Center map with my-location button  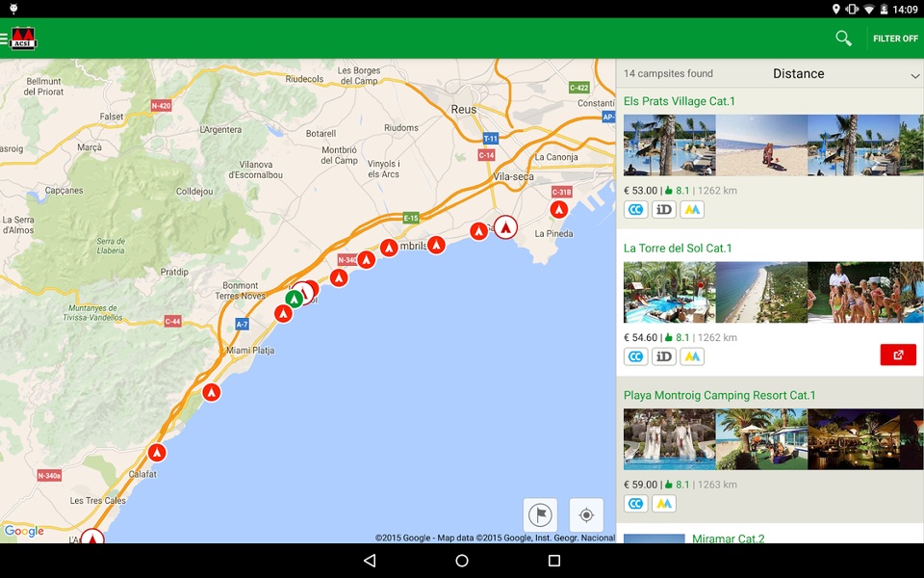[586, 514]
